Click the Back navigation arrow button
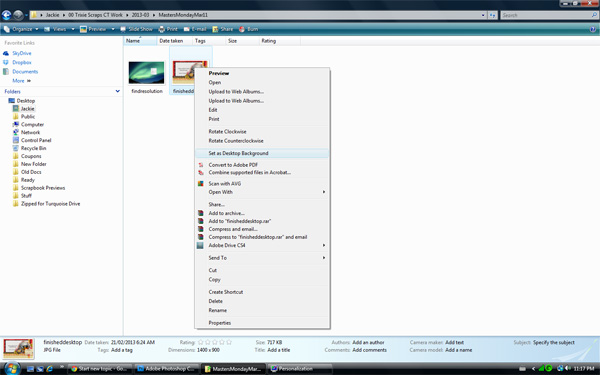Image resolution: width=600 pixels, height=375 pixels. (x=6, y=15)
